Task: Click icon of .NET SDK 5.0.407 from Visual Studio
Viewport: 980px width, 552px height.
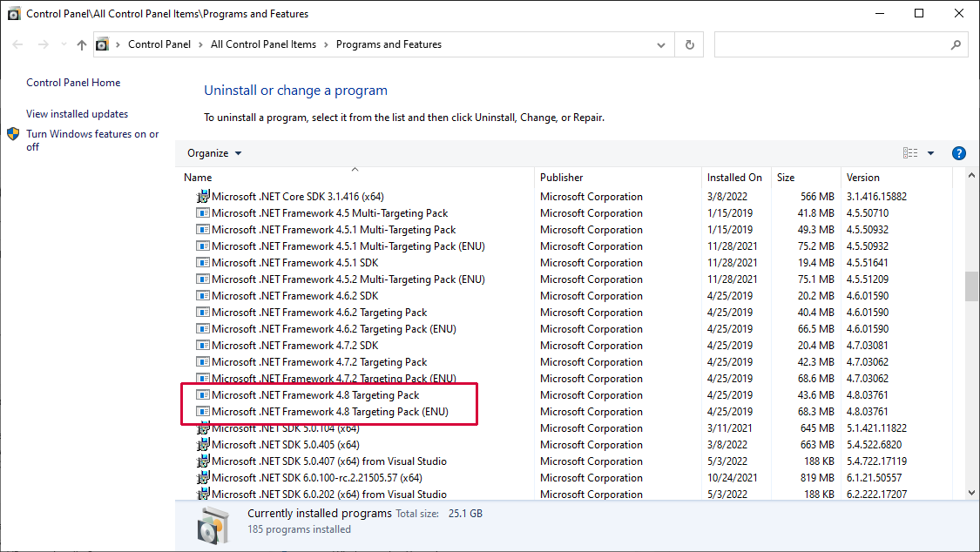Action: point(203,461)
